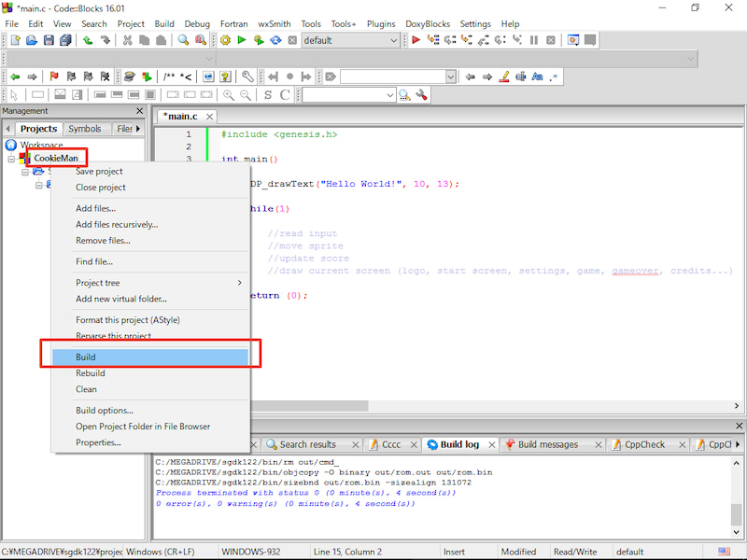Run the project with green play icon
The height and width of the screenshot is (560, 747).
point(242,40)
